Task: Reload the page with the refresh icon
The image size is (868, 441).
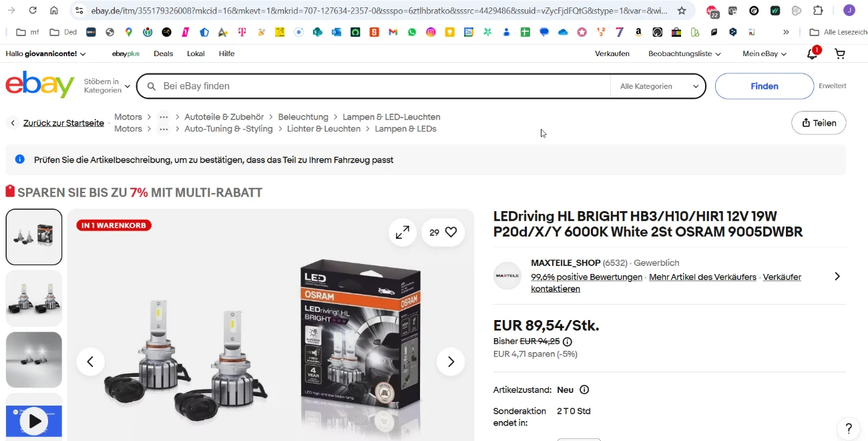Action: coord(32,11)
